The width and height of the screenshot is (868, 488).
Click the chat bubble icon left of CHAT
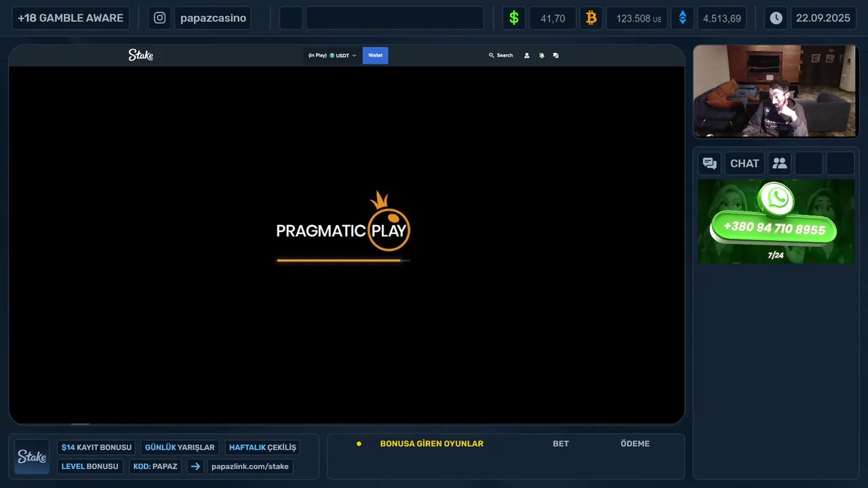(710, 163)
